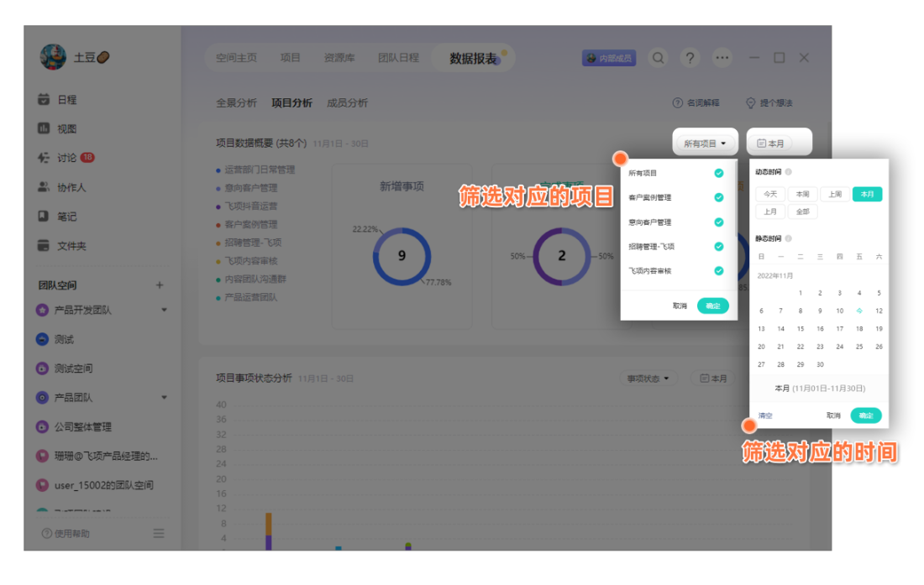Screen dimensions: 924x585
Task: Cancel project filter with 取消
Action: (x=680, y=306)
